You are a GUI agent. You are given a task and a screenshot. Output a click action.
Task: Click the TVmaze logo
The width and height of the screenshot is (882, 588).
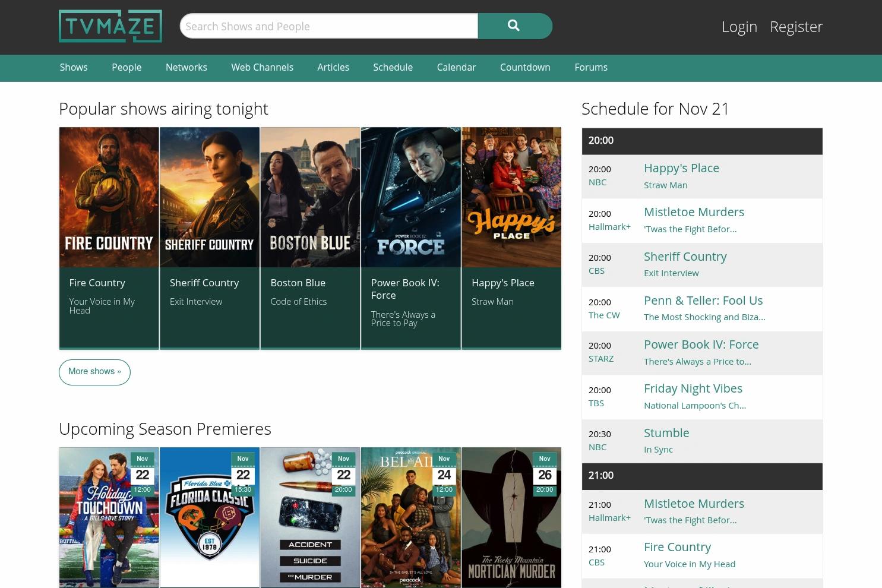[110, 26]
